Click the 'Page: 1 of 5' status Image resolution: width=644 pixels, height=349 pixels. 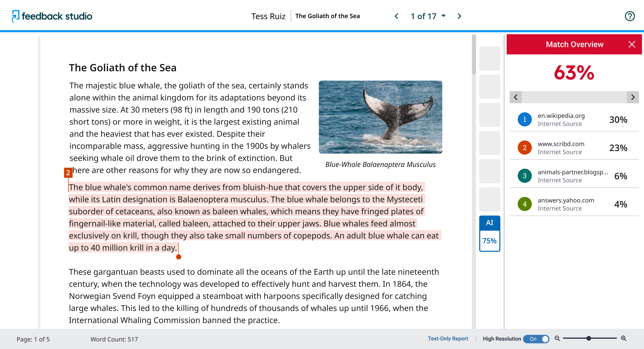click(33, 339)
